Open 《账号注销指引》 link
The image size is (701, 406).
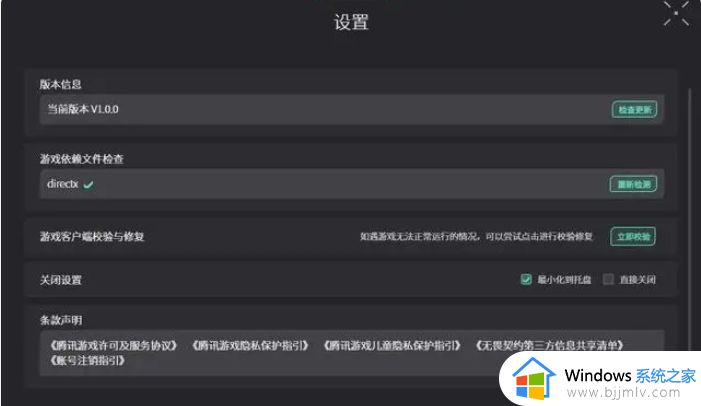point(87,361)
